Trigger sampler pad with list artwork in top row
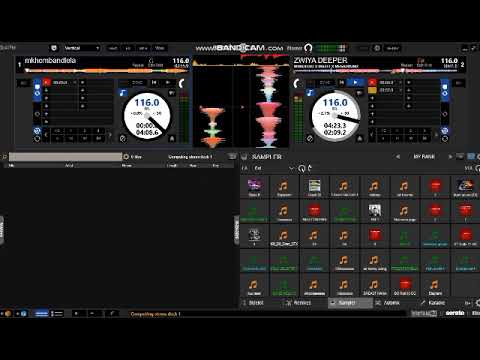This screenshot has height=360, width=480. pyautogui.click(x=314, y=187)
